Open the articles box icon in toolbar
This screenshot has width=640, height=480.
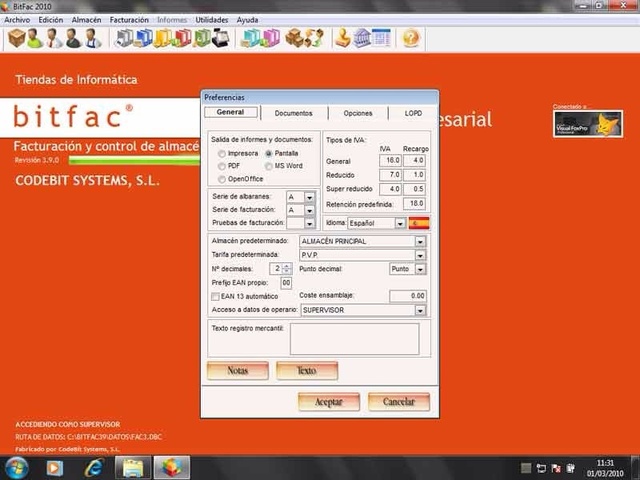17,39
